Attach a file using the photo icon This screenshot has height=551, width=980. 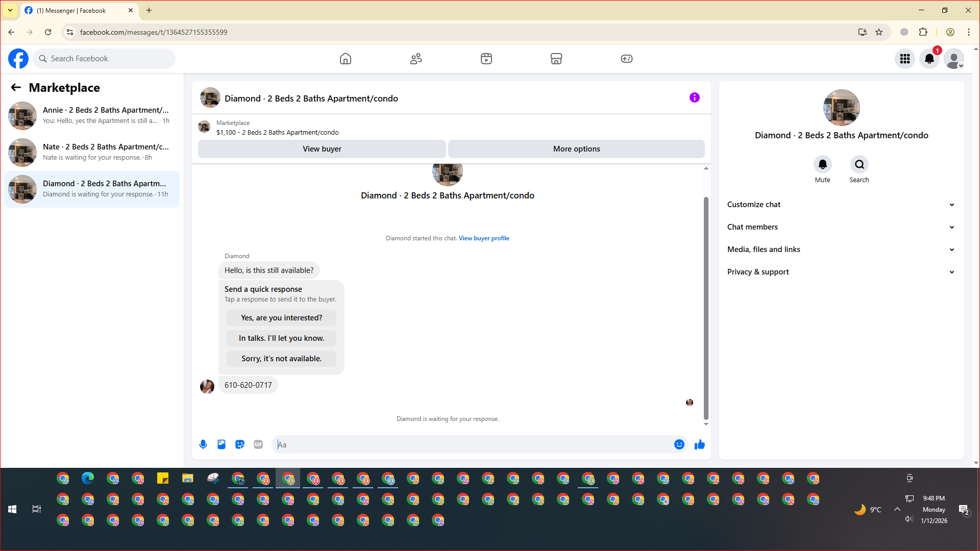pyautogui.click(x=222, y=444)
